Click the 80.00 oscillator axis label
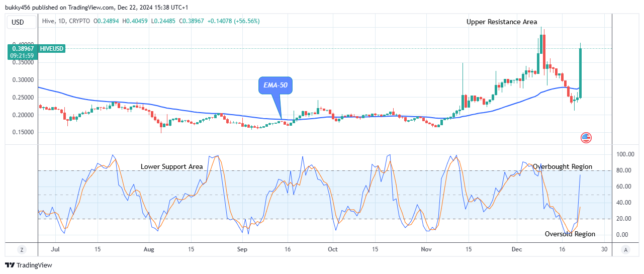 click(x=624, y=170)
